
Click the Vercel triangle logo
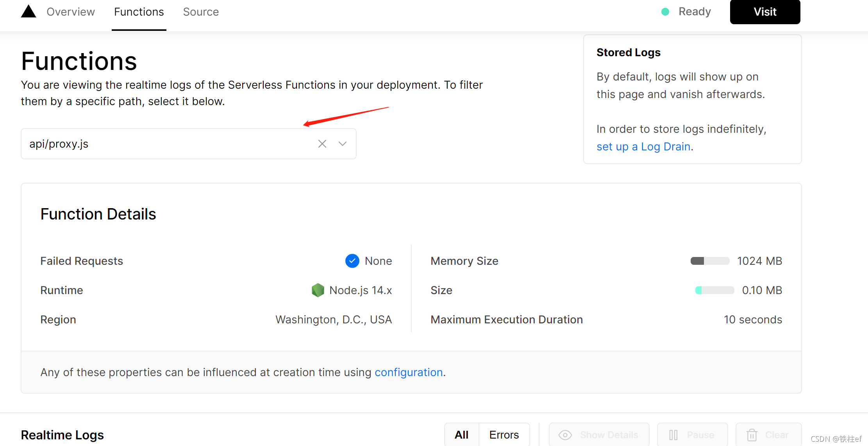pos(28,12)
